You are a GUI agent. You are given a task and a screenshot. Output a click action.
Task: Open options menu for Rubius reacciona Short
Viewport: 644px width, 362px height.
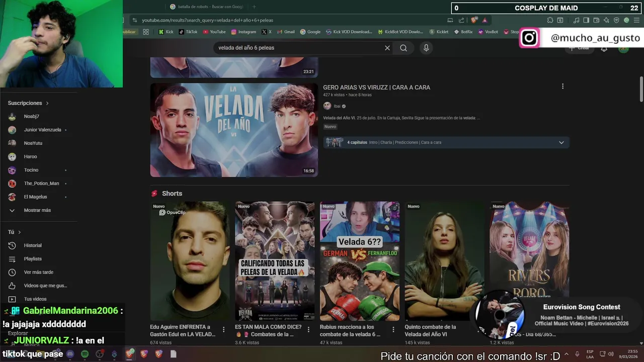point(393,330)
